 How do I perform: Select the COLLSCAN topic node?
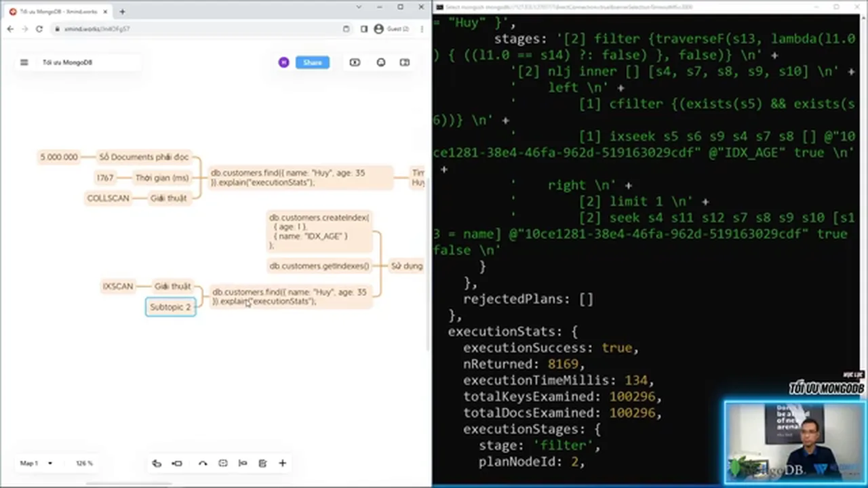[x=108, y=198]
